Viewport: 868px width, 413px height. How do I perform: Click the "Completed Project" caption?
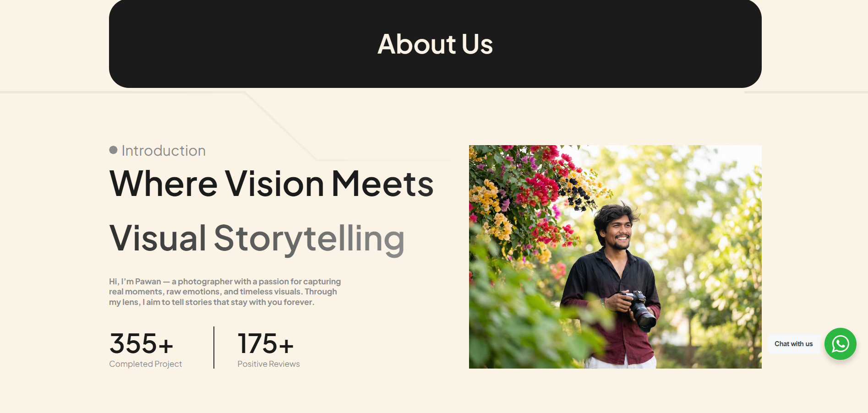(x=145, y=364)
